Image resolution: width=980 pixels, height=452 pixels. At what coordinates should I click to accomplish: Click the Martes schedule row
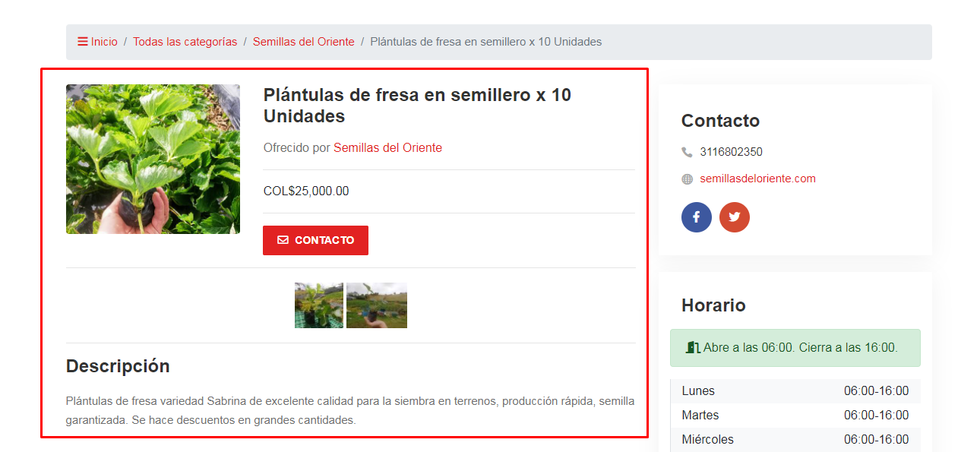[795, 416]
